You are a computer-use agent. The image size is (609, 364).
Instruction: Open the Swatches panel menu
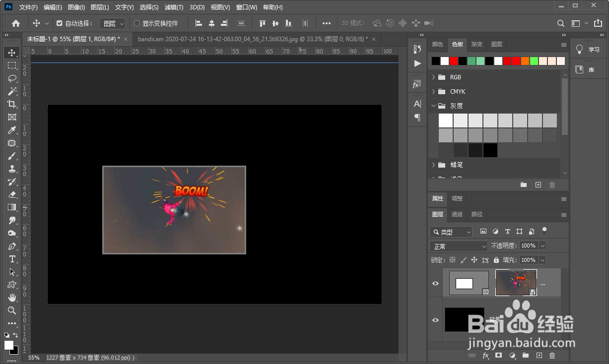click(x=563, y=45)
